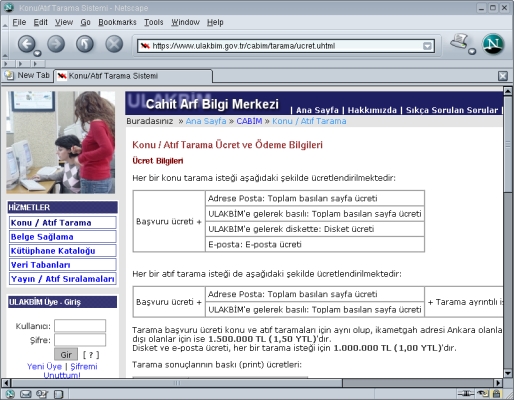The height and width of the screenshot is (400, 514).
Task: Click the Şifre password input field
Action: pos(80,340)
